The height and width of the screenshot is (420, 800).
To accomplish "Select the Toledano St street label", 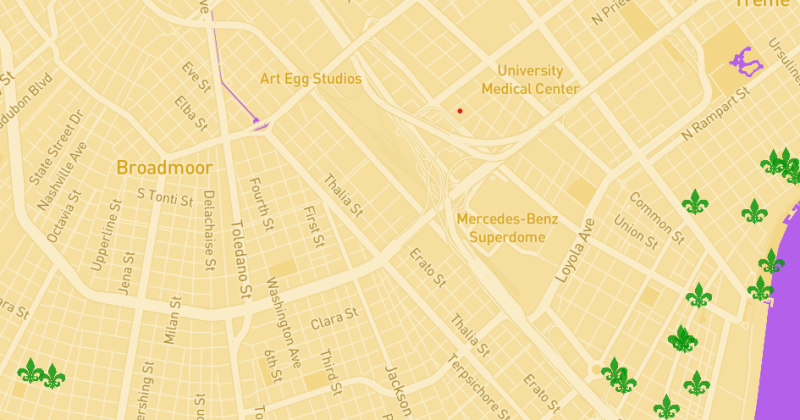I will click(x=241, y=259).
